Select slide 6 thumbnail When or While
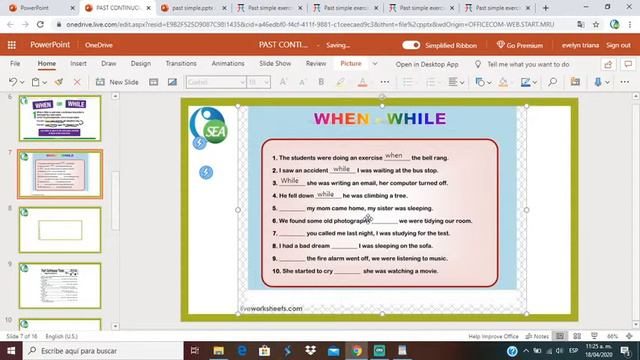This screenshot has width=640, height=360. [x=60, y=118]
